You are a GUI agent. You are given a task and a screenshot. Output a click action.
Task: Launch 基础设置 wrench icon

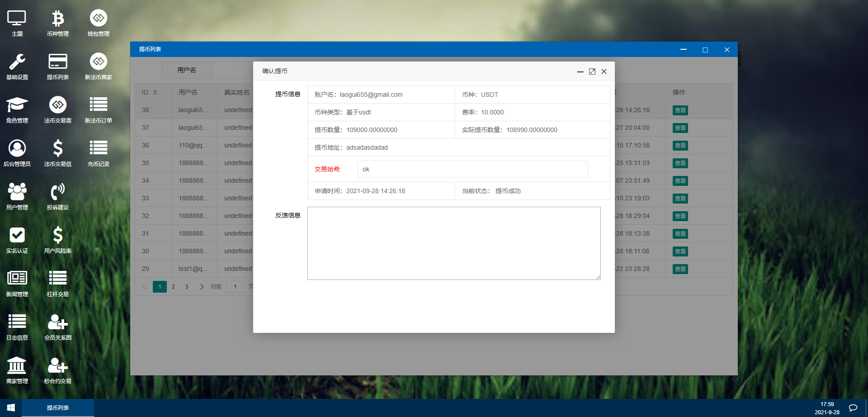tap(17, 66)
